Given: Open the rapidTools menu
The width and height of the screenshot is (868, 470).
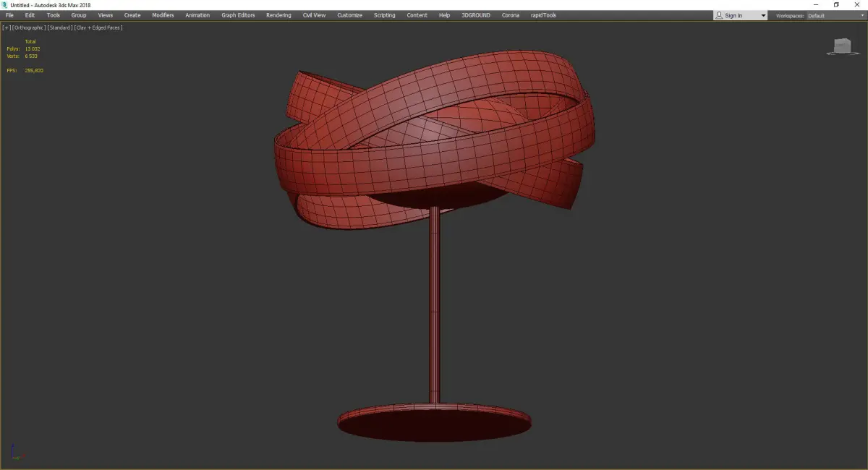Looking at the screenshot, I should 543,15.
